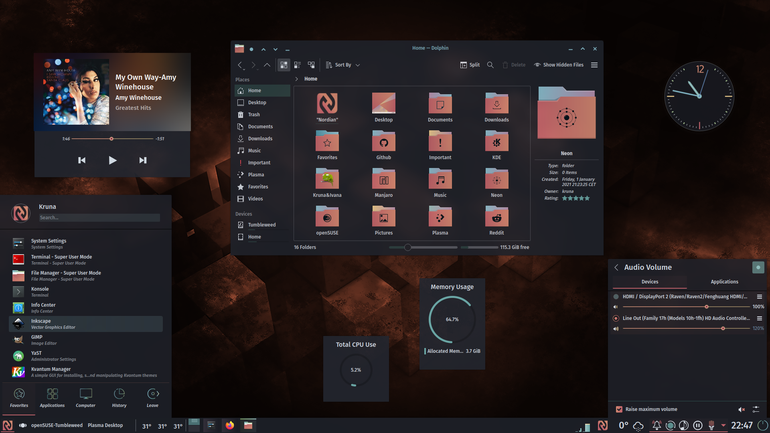The width and height of the screenshot is (770, 433).
Task: Go up to the parent folder in Dolphin
Action: tap(267, 65)
